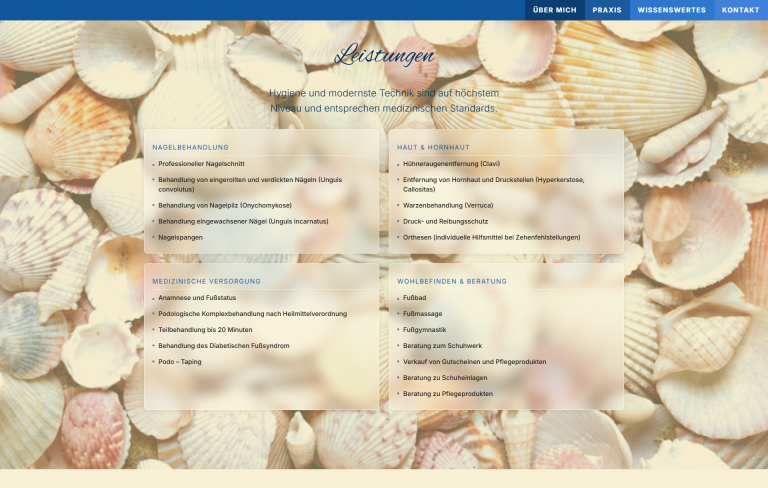This screenshot has height=488, width=768.
Task: Click Anamnese und Fußstatus entry
Action: pos(197,297)
